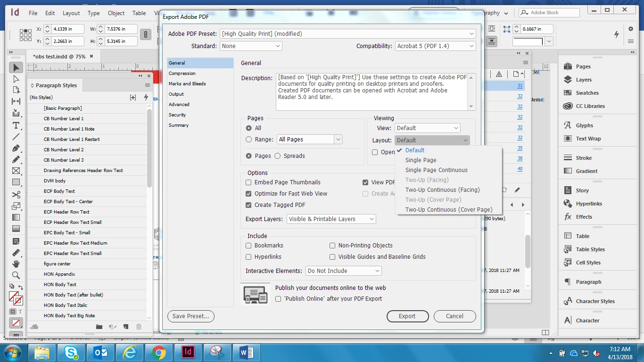Select the Pencil tool
644x362 pixels.
[x=16, y=160]
